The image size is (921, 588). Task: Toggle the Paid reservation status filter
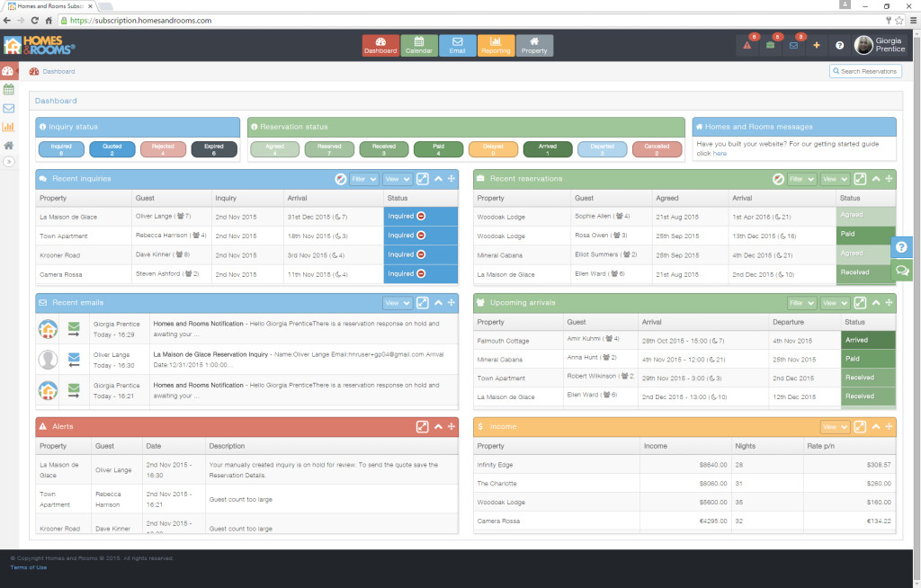pos(438,149)
